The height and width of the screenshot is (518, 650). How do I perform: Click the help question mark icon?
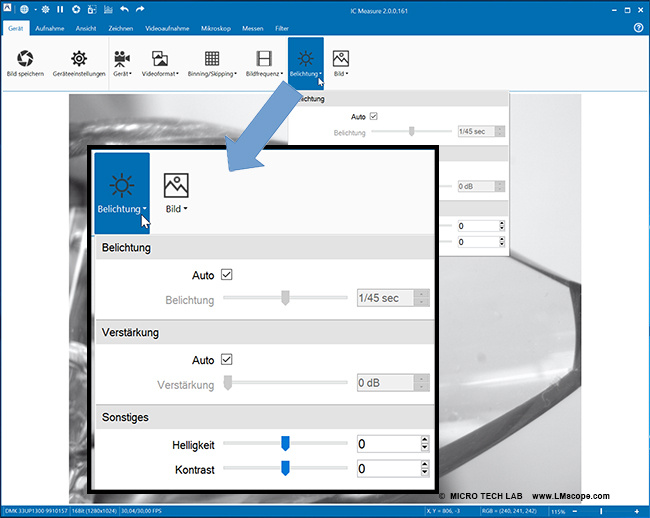tap(638, 27)
